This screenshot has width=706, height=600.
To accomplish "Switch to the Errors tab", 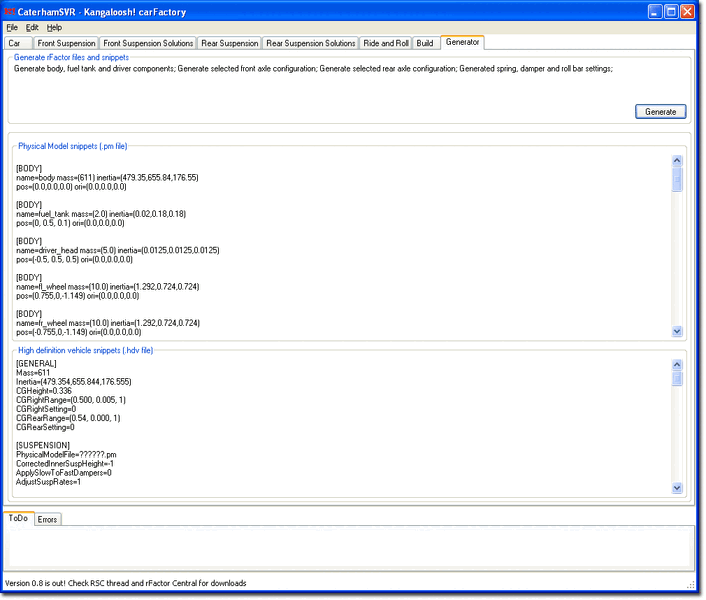I will click(x=47, y=519).
